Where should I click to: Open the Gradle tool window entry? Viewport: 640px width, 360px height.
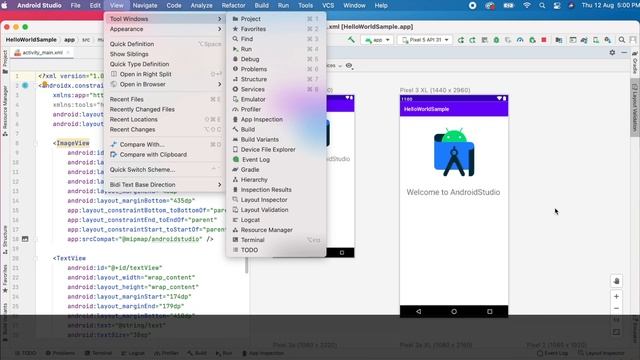point(276,169)
